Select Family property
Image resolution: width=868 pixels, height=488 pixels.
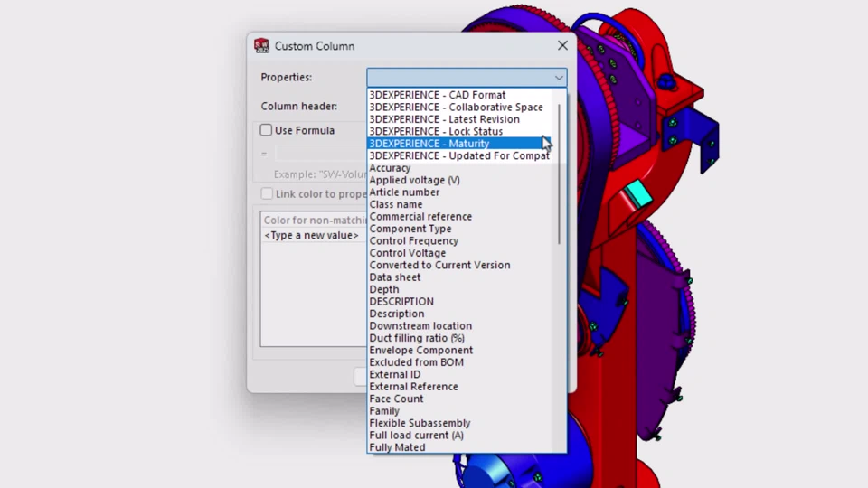click(459, 412)
